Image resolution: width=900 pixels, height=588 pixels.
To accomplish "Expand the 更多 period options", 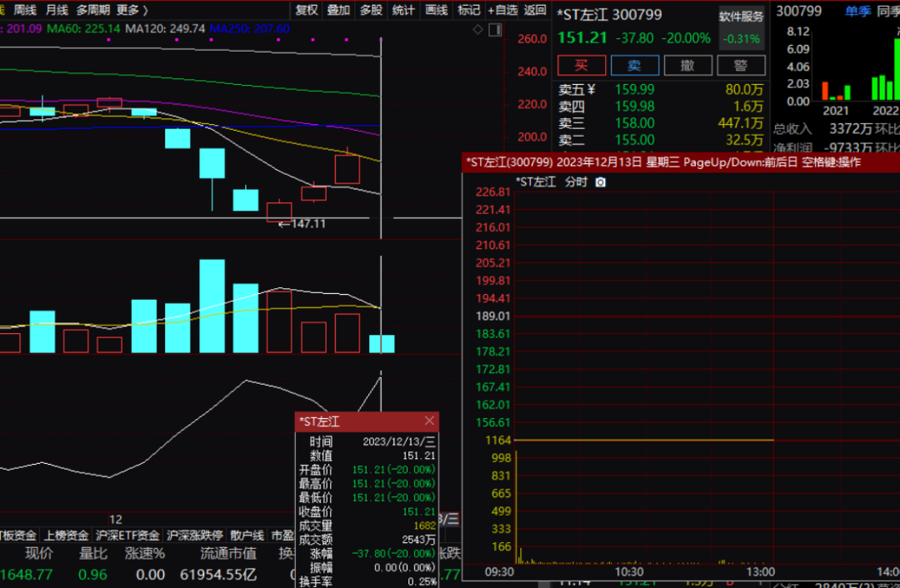I will pyautogui.click(x=132, y=10).
